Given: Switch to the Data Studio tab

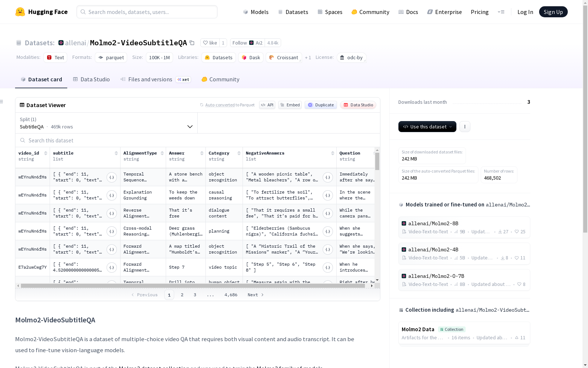Looking at the screenshot, I should click(x=92, y=79).
